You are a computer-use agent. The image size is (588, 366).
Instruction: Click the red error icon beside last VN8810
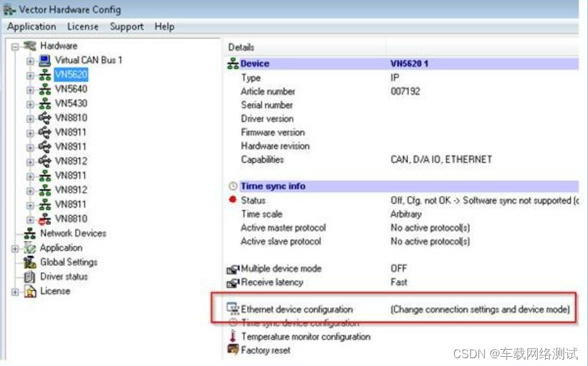point(44,219)
